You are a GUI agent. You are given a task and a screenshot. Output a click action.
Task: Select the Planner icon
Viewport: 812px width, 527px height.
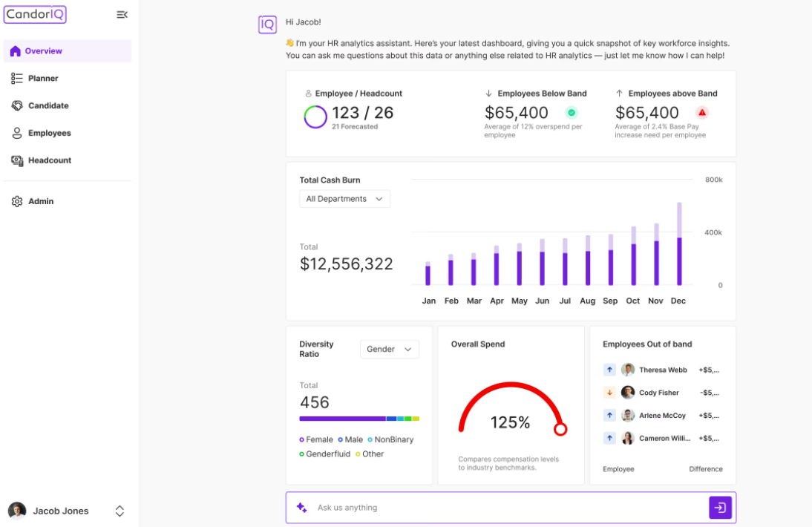pos(16,78)
